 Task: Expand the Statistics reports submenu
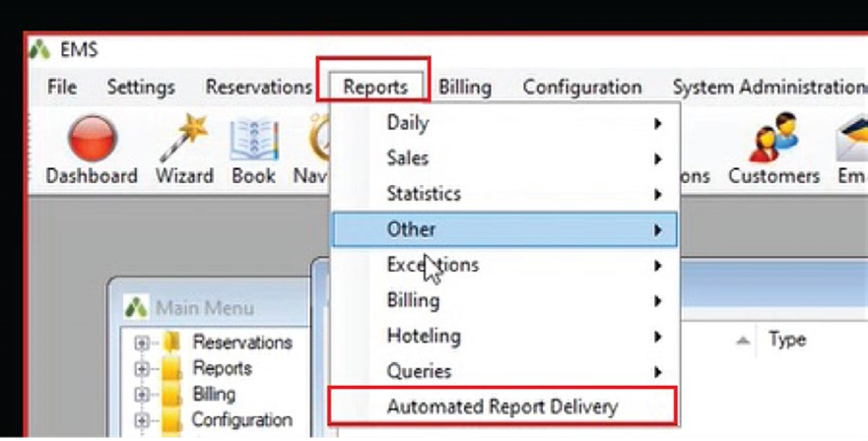tap(504, 194)
